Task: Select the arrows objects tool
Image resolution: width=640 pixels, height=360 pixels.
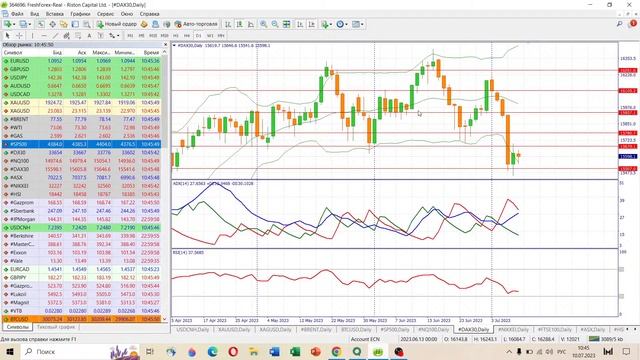Action: (x=111, y=36)
